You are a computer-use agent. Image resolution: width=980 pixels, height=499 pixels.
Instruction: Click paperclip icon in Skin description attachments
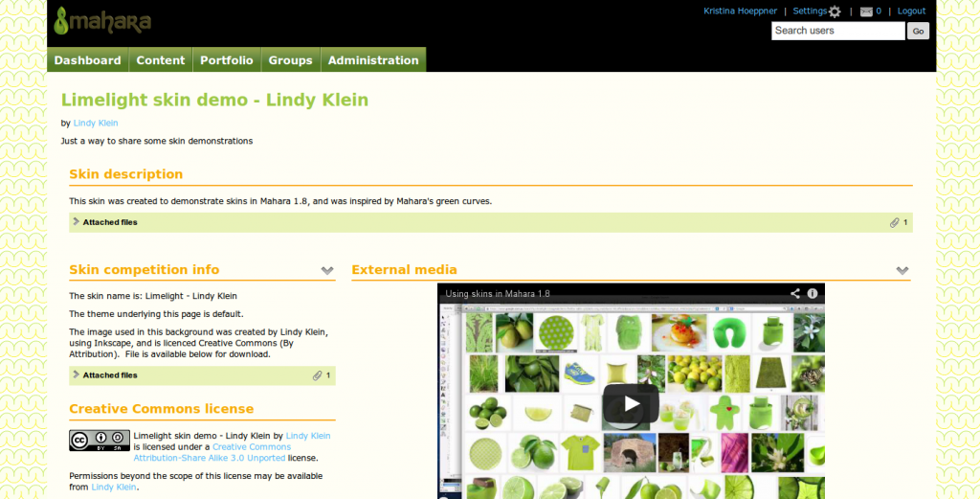pyautogui.click(x=895, y=222)
